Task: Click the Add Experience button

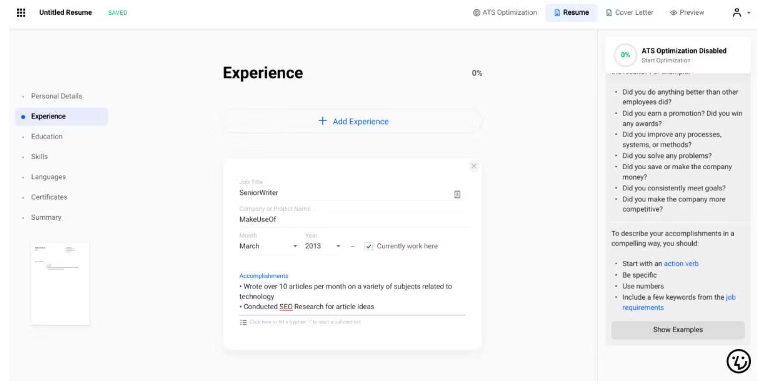Action: 352,121
